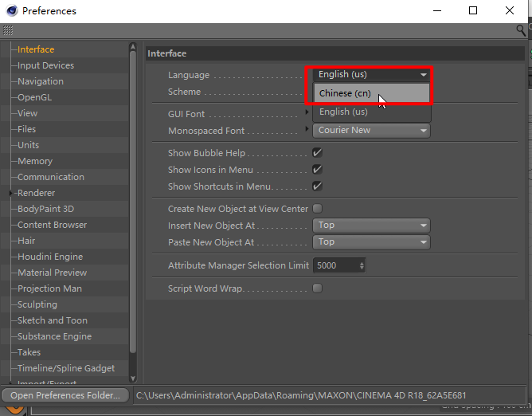Click the Cinema 4D logo in title bar
The height and width of the screenshot is (416, 532).
[x=11, y=11]
